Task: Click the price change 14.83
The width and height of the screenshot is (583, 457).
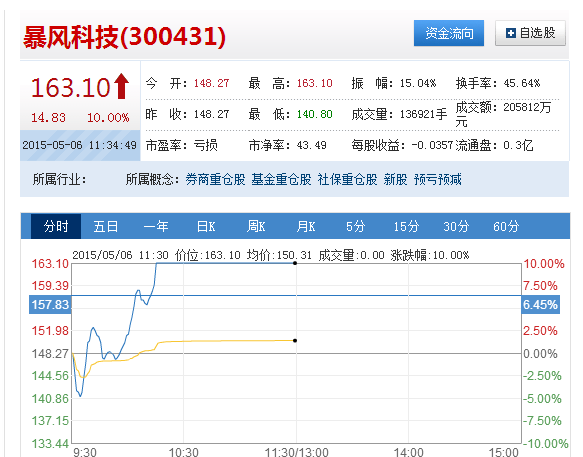Action: coord(48,118)
